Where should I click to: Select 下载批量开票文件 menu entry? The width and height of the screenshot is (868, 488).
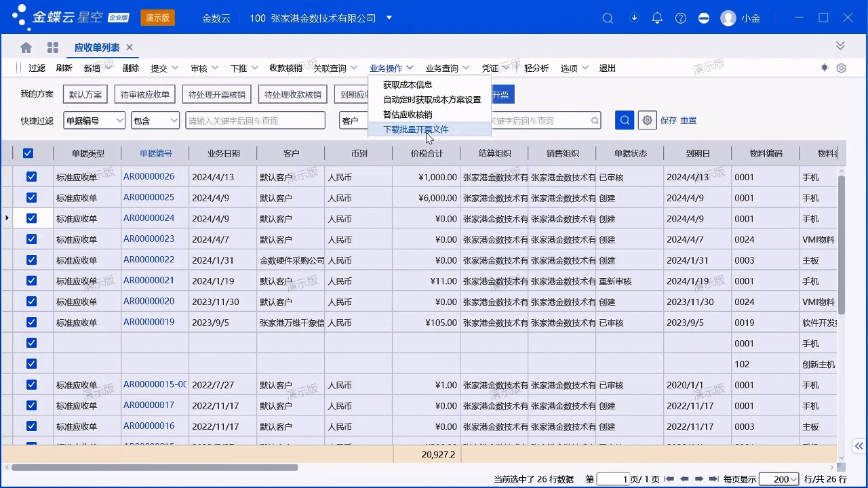click(x=416, y=129)
